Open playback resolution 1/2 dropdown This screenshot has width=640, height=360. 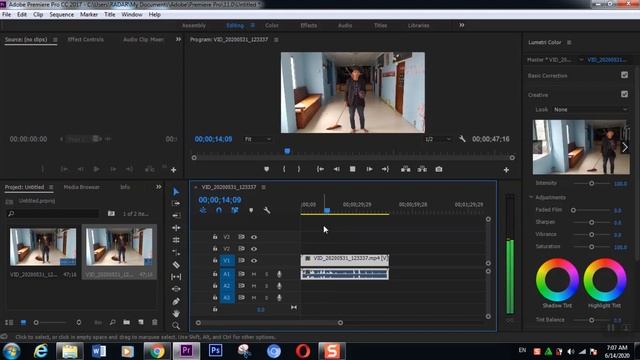tap(438, 140)
